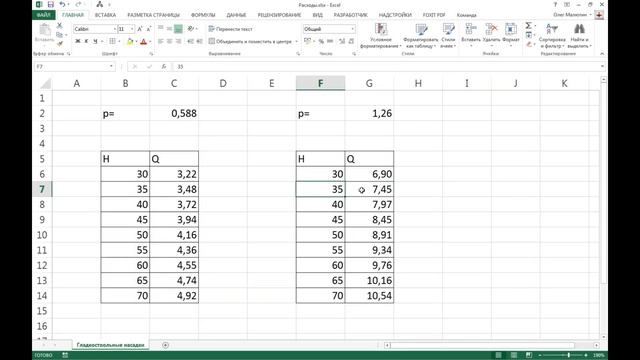Viewport: 640px width, 360px height.
Task: Toggle the highlighted Bottom Align button
Action: 178,29
